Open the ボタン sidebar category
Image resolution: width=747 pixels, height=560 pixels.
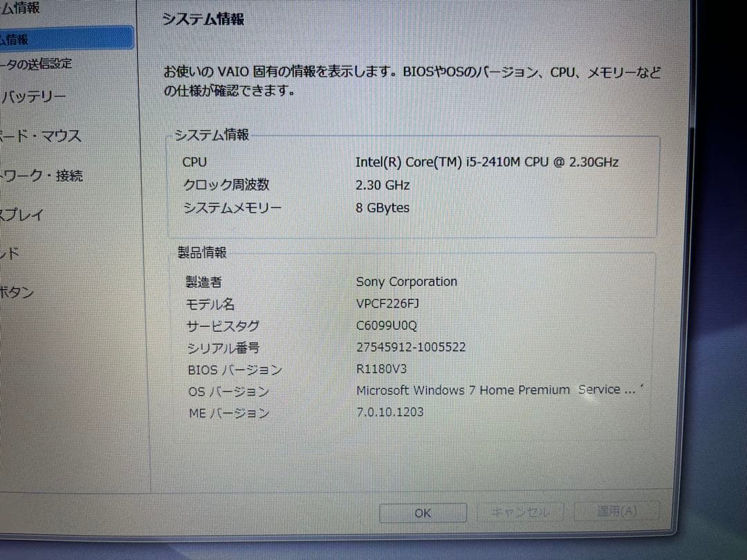click(17, 292)
